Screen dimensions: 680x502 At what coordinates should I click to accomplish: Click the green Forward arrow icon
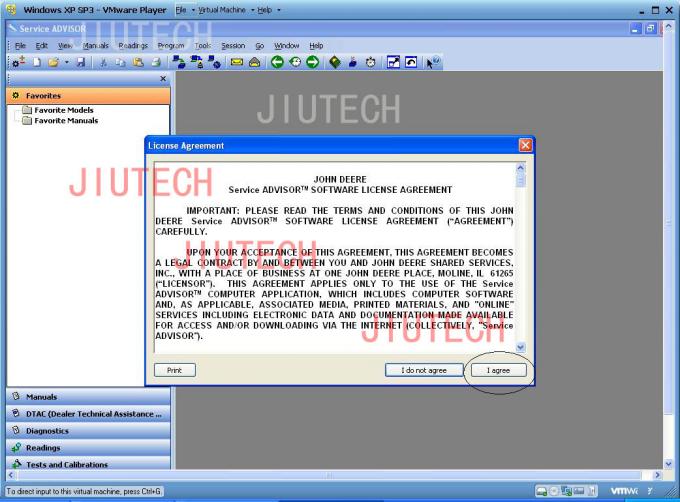[x=312, y=62]
